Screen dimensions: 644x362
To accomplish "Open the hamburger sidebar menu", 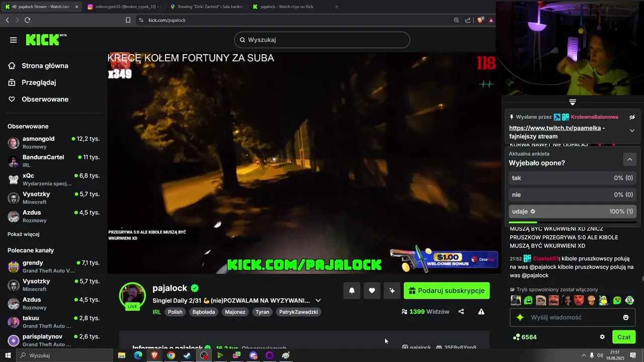I will 14,40.
